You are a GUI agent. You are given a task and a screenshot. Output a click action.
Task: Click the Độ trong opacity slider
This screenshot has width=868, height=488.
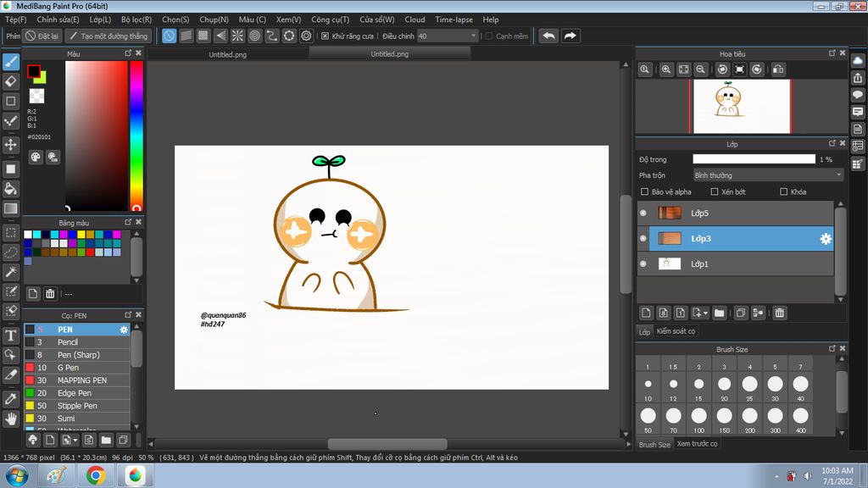(x=754, y=159)
